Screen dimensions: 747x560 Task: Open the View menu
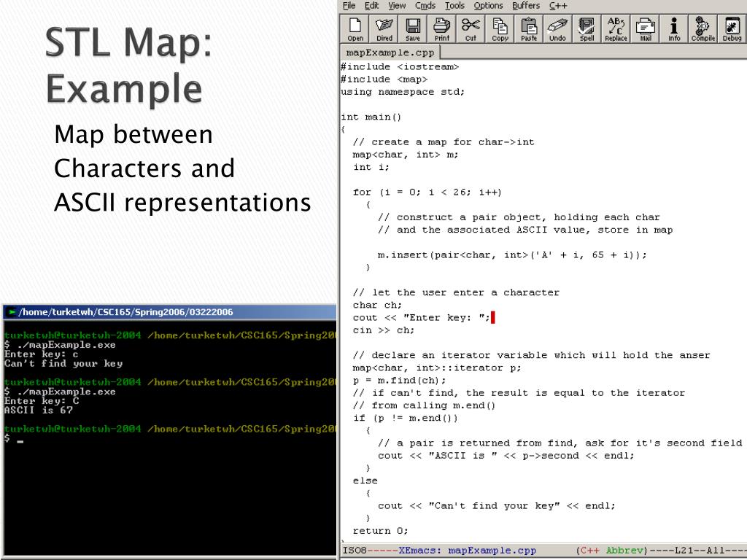click(397, 6)
